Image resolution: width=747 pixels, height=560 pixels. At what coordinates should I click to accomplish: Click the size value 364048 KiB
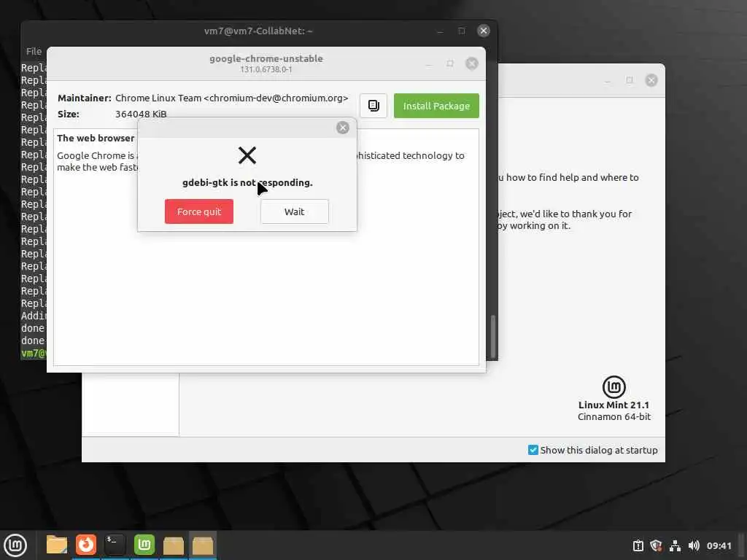pos(141,114)
